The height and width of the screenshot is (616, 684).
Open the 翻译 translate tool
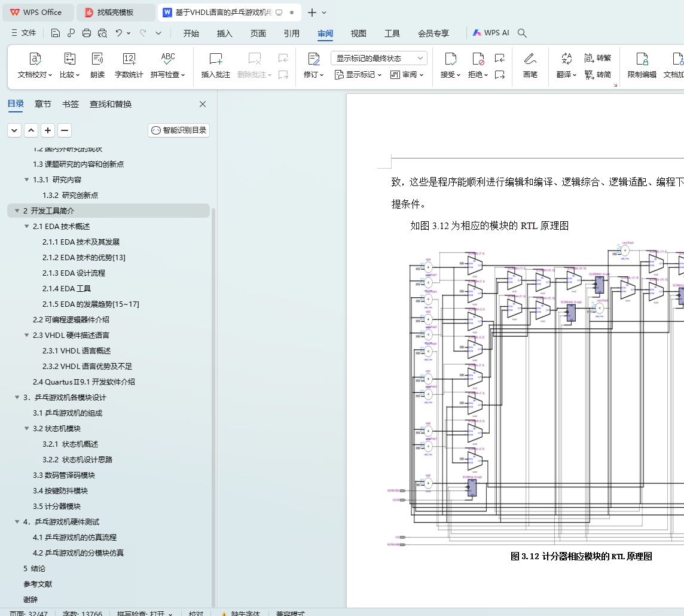pyautogui.click(x=566, y=65)
